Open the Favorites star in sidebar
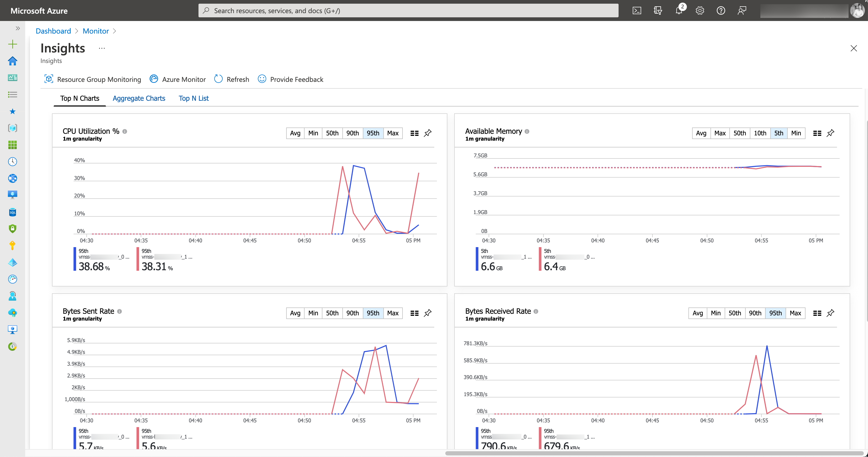Image resolution: width=868 pixels, height=457 pixels. coord(12,111)
